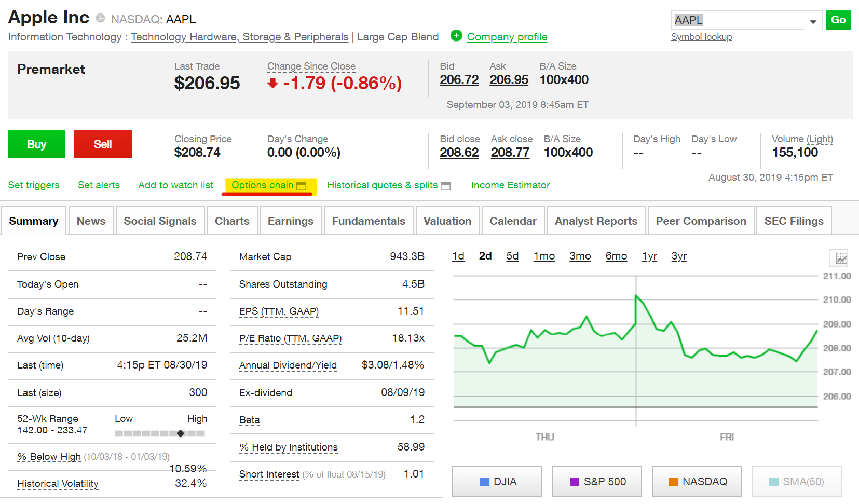Viewport: 859px width, 504px height.
Task: Toggle the S&P 500 comparison overlay
Action: coord(597,481)
